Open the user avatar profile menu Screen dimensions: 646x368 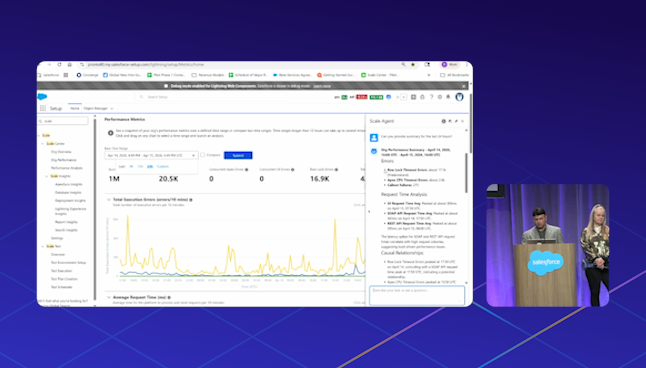[x=459, y=97]
